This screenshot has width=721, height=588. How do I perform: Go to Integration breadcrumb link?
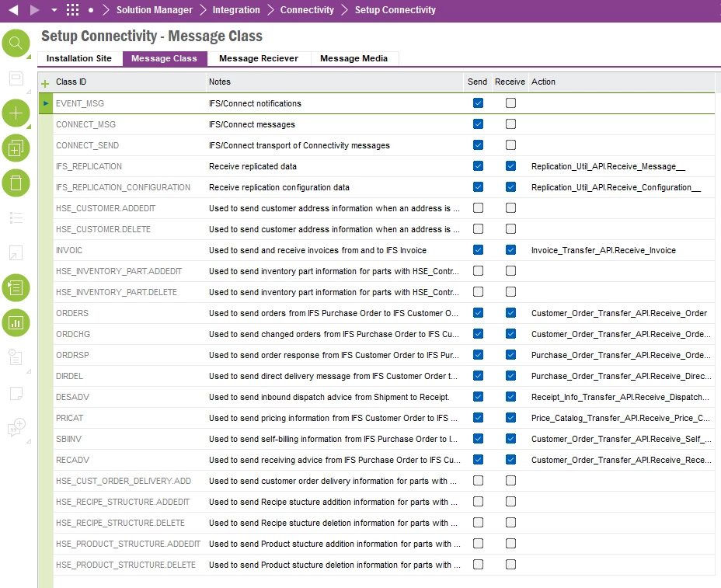point(236,10)
